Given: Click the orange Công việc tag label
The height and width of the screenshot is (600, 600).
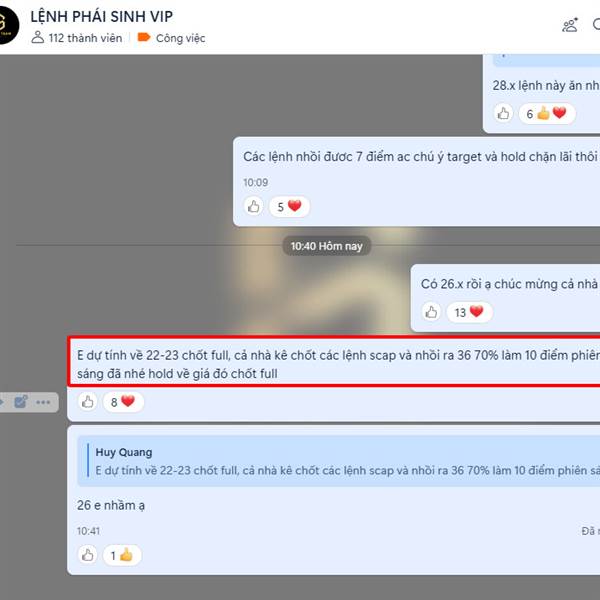Looking at the screenshot, I should 171,38.
